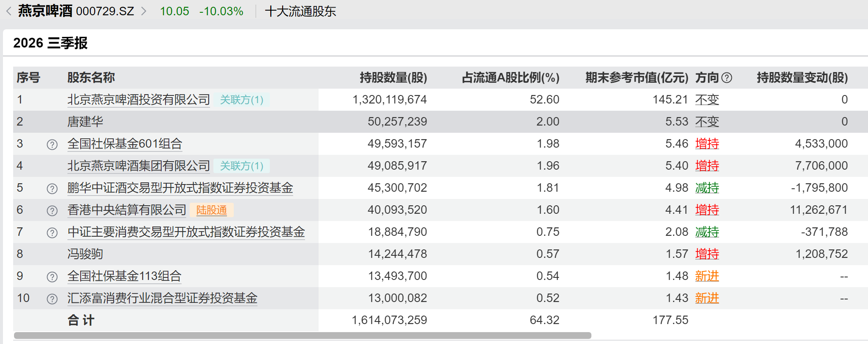868x344 pixels.
Task: Click 增持 link for 香港中央结算
Action: click(x=707, y=210)
